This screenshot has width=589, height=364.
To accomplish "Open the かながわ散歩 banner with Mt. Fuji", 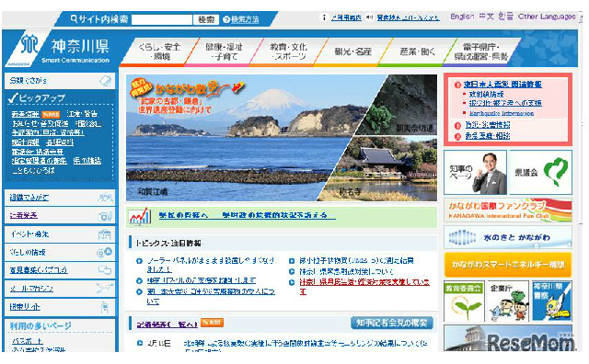I will coord(240,137).
